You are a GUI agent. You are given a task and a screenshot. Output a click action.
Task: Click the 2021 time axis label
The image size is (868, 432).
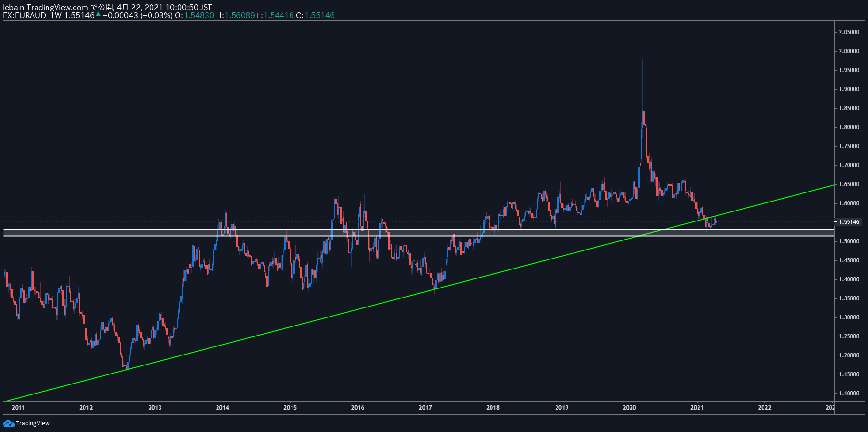click(x=697, y=407)
